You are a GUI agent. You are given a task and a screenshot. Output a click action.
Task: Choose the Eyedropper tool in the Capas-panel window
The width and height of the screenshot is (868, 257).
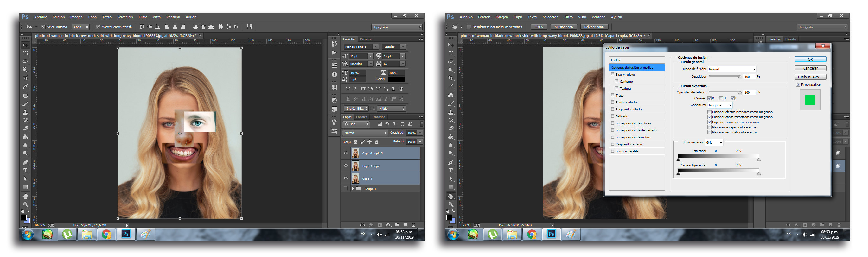[x=25, y=87]
